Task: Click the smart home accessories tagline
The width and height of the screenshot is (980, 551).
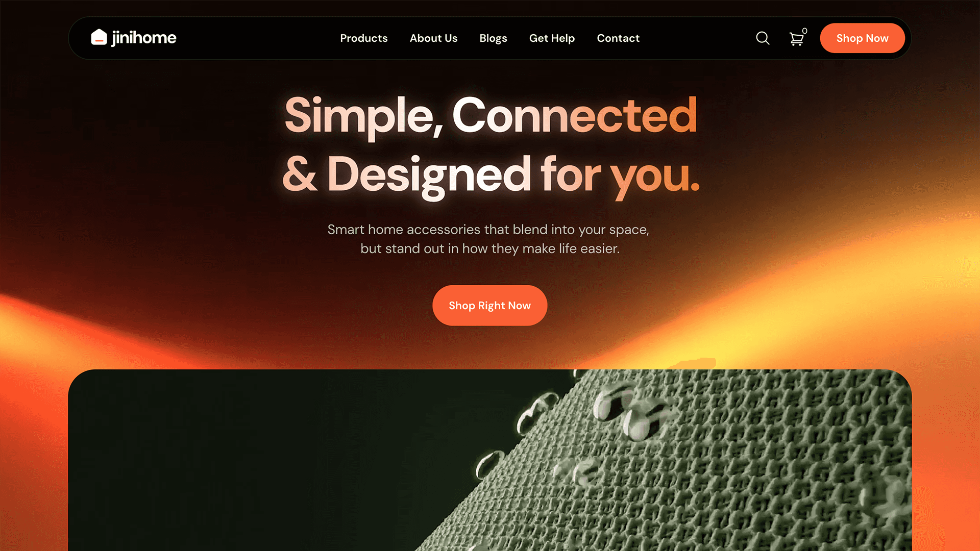Action: click(488, 239)
